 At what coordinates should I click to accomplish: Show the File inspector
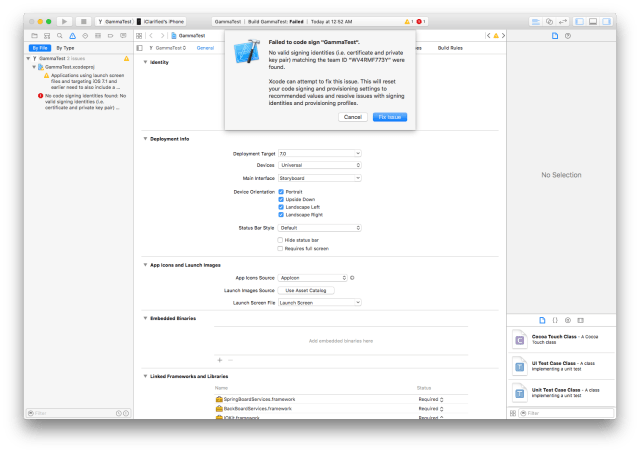click(x=555, y=36)
